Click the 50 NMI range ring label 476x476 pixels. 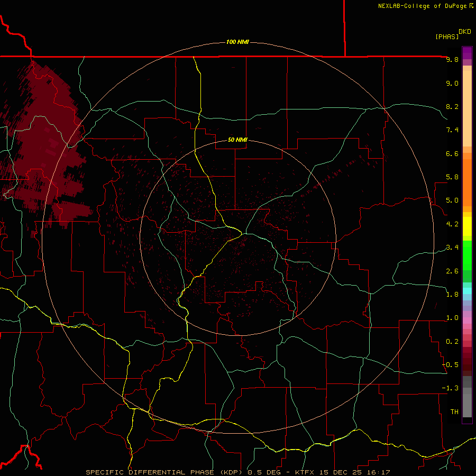tap(237, 140)
